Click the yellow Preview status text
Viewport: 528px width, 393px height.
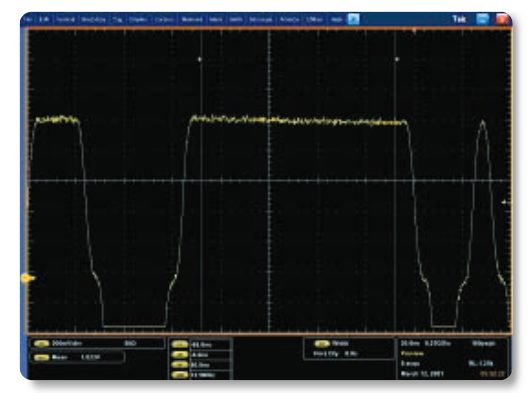point(412,354)
